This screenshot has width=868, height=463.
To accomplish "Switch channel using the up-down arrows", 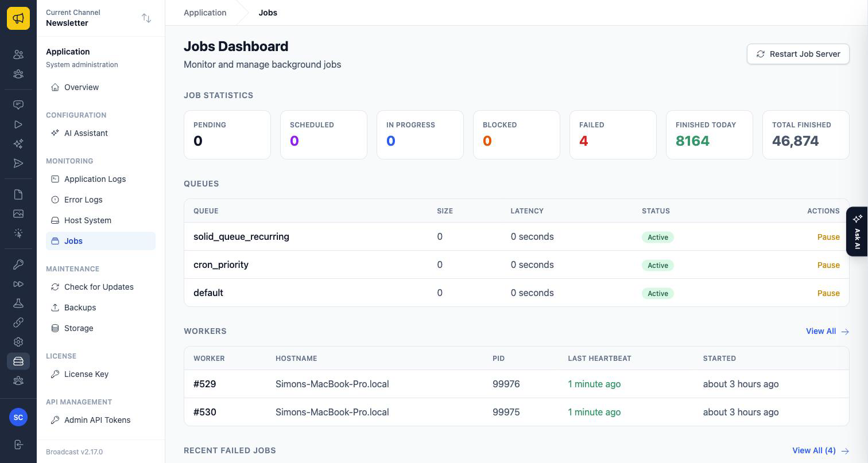I will [x=146, y=18].
